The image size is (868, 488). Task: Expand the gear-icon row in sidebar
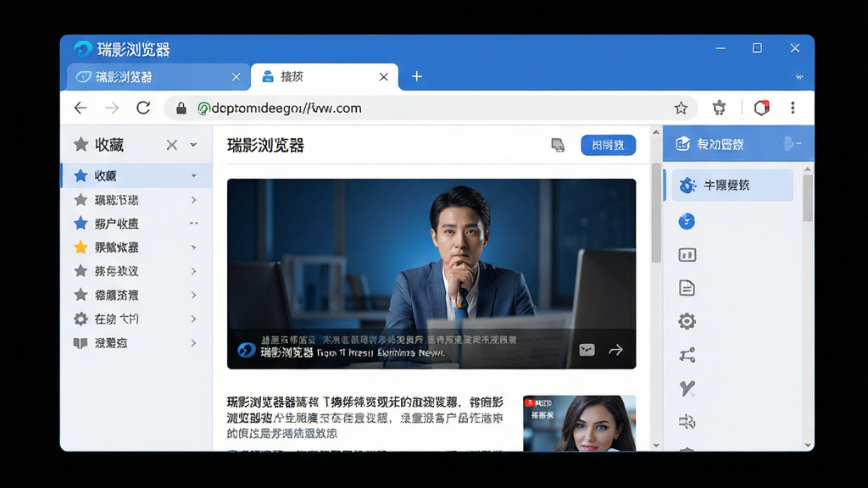pos(194,319)
